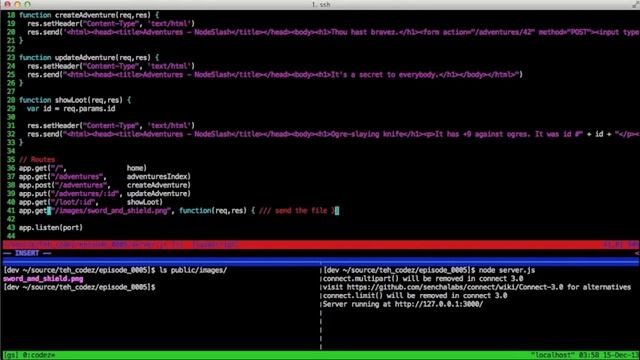Click 'node server.js' command in right pane

tap(507, 270)
